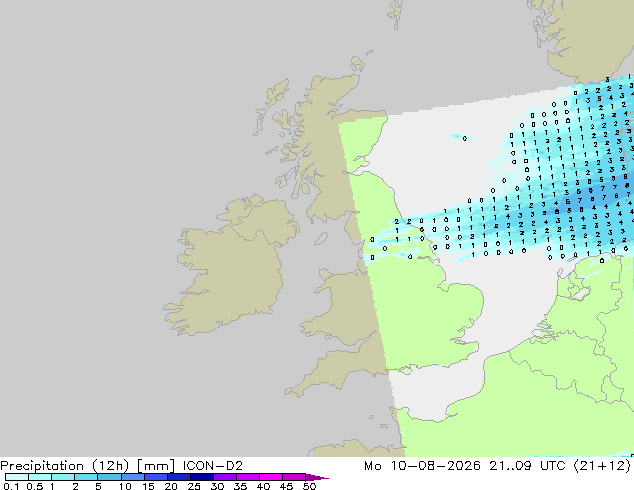Select the 0.1–0.5 mm legend color swatch
Image resolution: width=634 pixels, height=490 pixels.
tap(17, 477)
